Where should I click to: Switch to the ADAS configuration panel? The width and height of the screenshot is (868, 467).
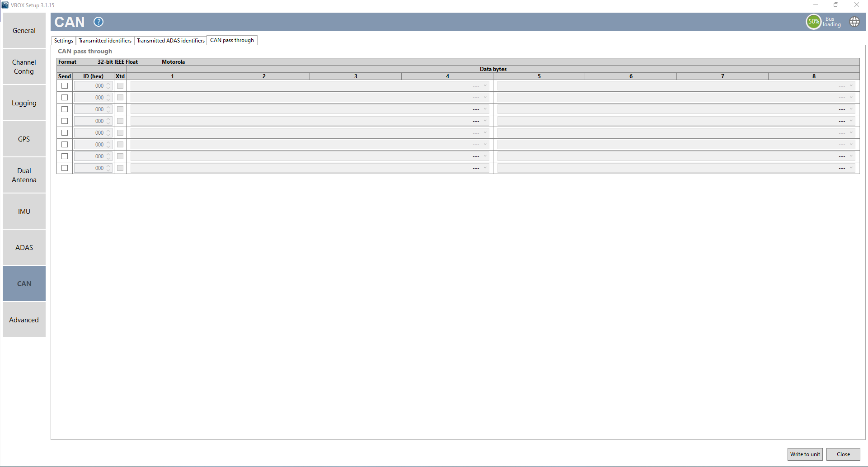[x=24, y=247]
